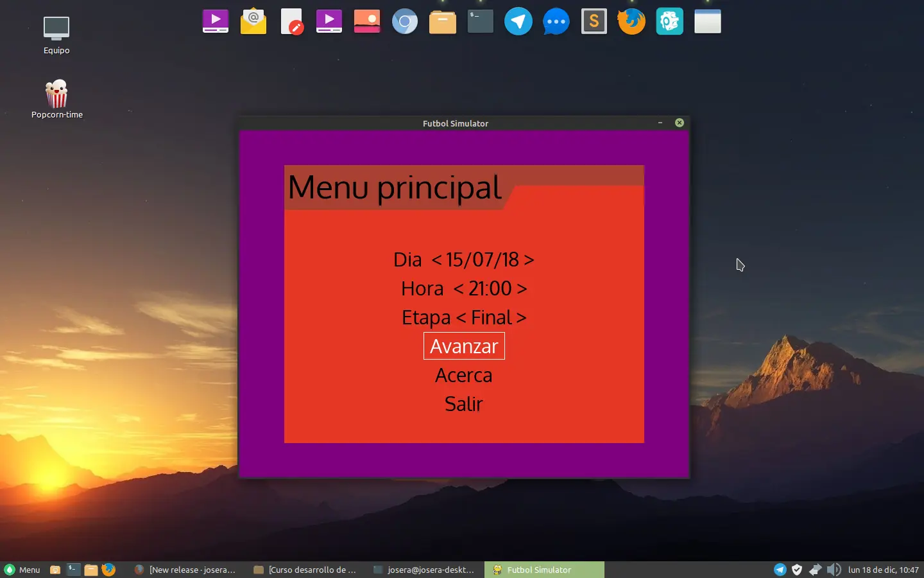Open Telegram from the top dock
Viewport: 924px width, 578px height.
point(518,21)
